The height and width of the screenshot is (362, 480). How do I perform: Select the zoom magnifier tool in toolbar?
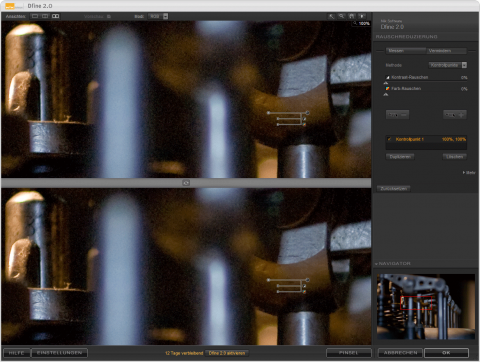pyautogui.click(x=341, y=16)
